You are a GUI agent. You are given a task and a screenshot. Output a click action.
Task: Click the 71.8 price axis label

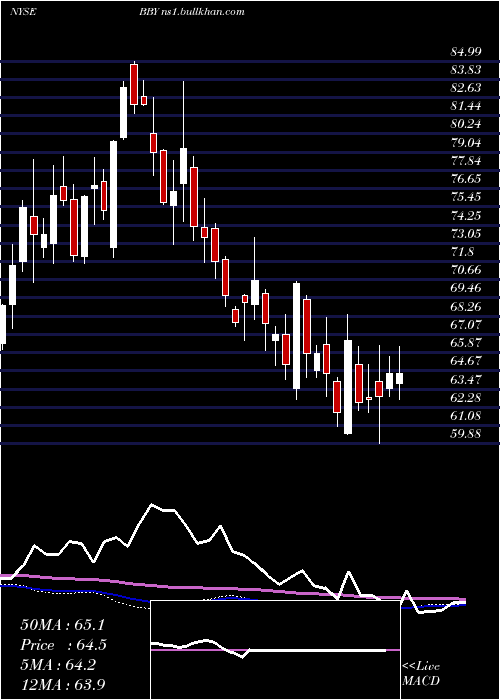(x=462, y=252)
